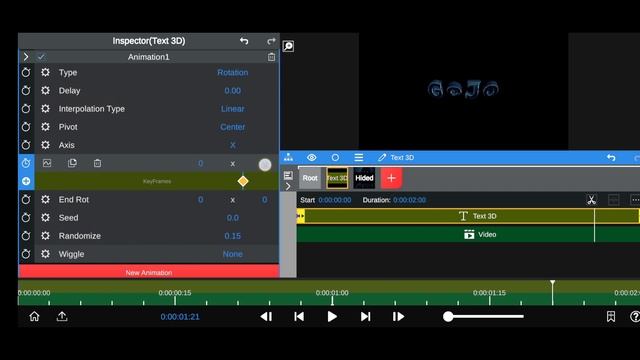Open gear settings for Wiggle
The image size is (640, 360).
point(45,254)
